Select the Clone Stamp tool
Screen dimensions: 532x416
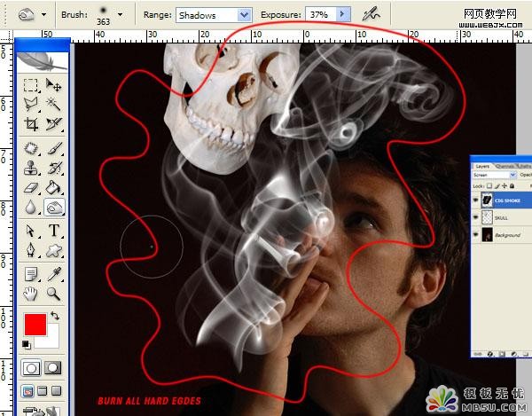tap(30, 168)
